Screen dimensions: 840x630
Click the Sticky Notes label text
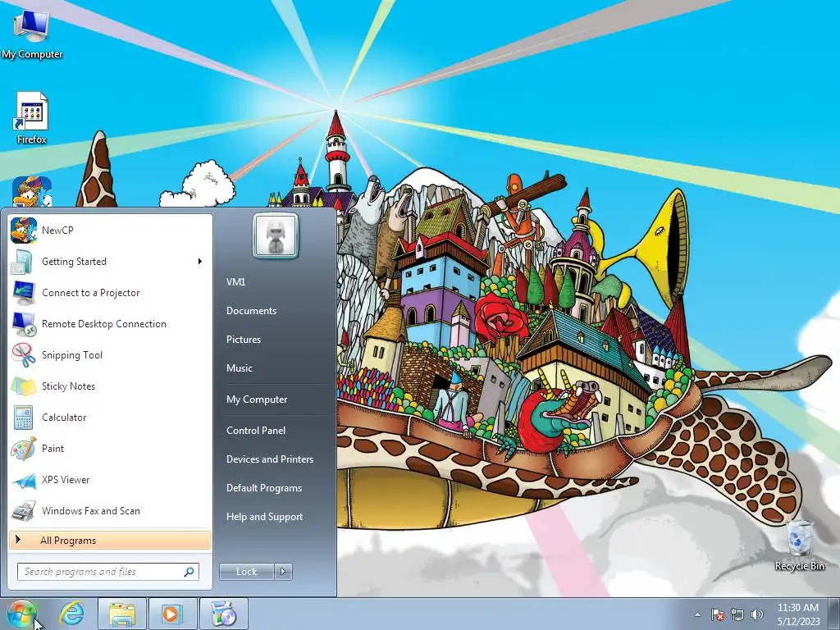pyautogui.click(x=68, y=386)
